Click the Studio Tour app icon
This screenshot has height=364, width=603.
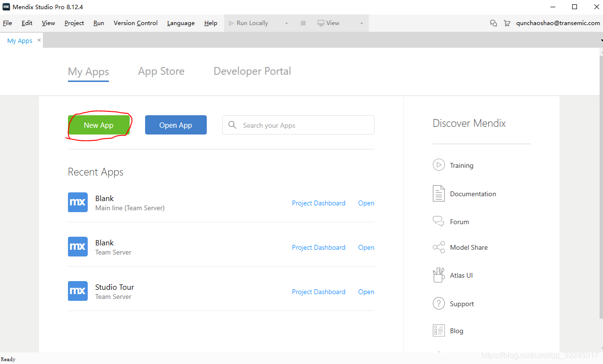pyautogui.click(x=78, y=291)
